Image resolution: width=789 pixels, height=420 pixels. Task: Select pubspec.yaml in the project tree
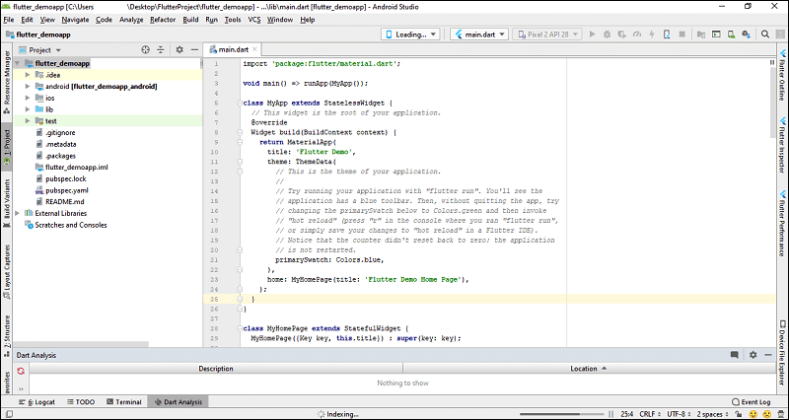click(x=66, y=190)
